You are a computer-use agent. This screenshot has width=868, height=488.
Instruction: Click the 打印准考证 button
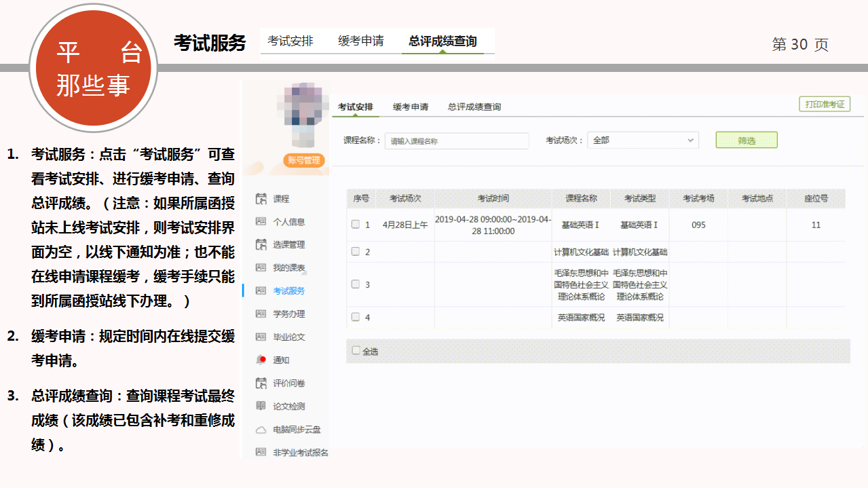point(824,105)
